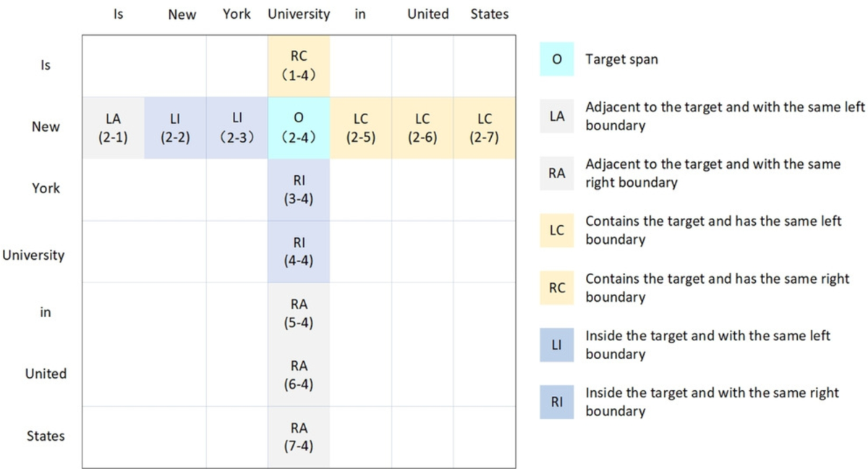Click the cyan O legend swatch
868x469 pixels.
[x=556, y=60]
